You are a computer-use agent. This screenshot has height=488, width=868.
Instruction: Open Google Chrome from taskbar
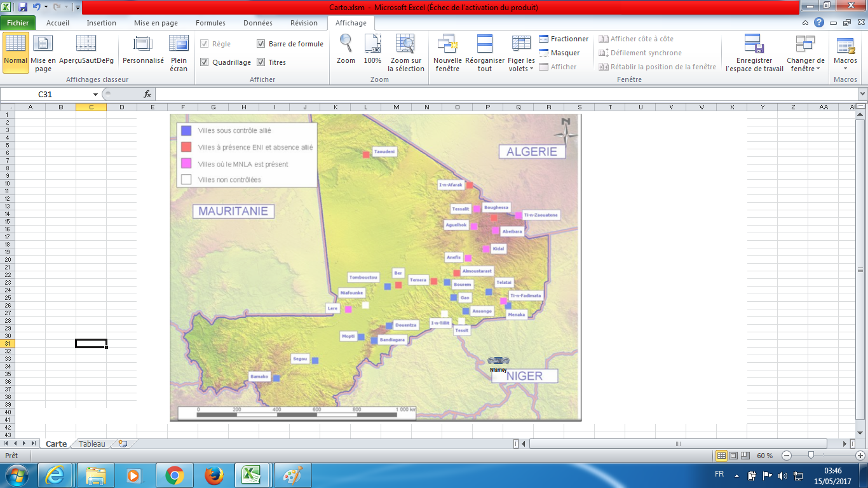174,475
